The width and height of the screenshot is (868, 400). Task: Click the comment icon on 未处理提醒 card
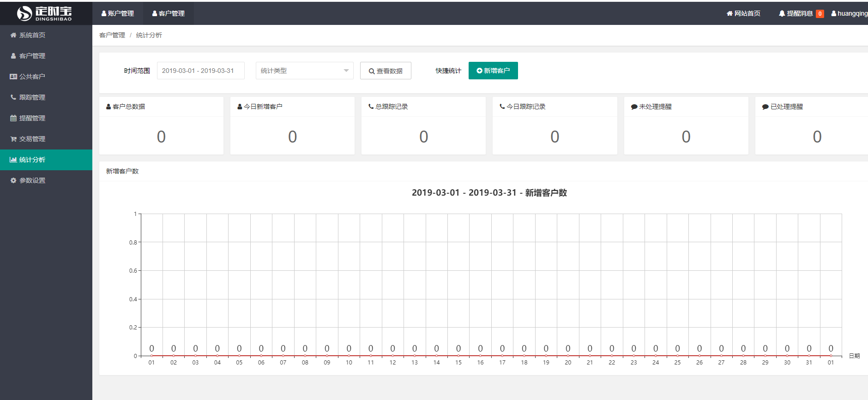click(634, 107)
